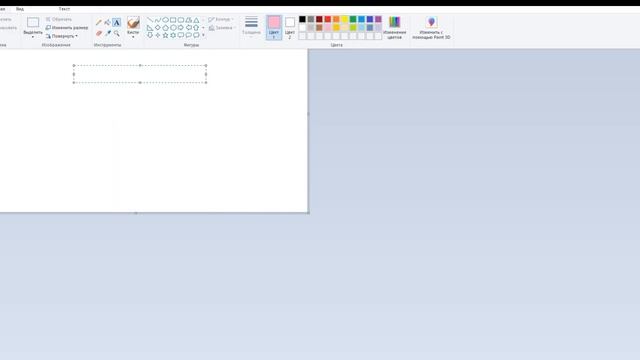Choose the Right arrow shape
This screenshot has width=640, height=360.
[x=181, y=27]
